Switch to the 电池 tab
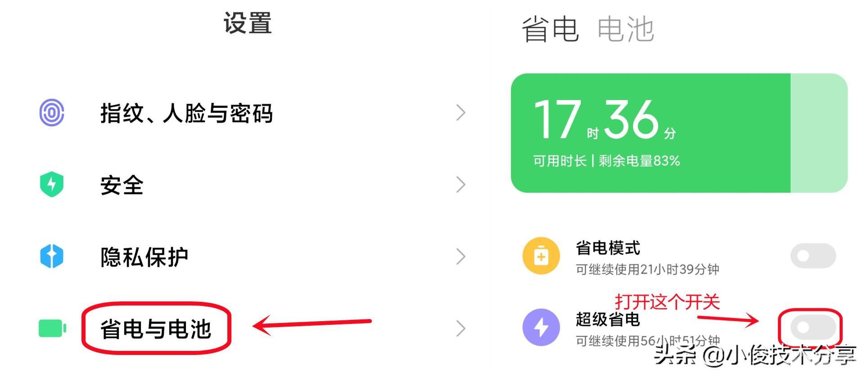This screenshot has width=868, height=377. (x=626, y=29)
